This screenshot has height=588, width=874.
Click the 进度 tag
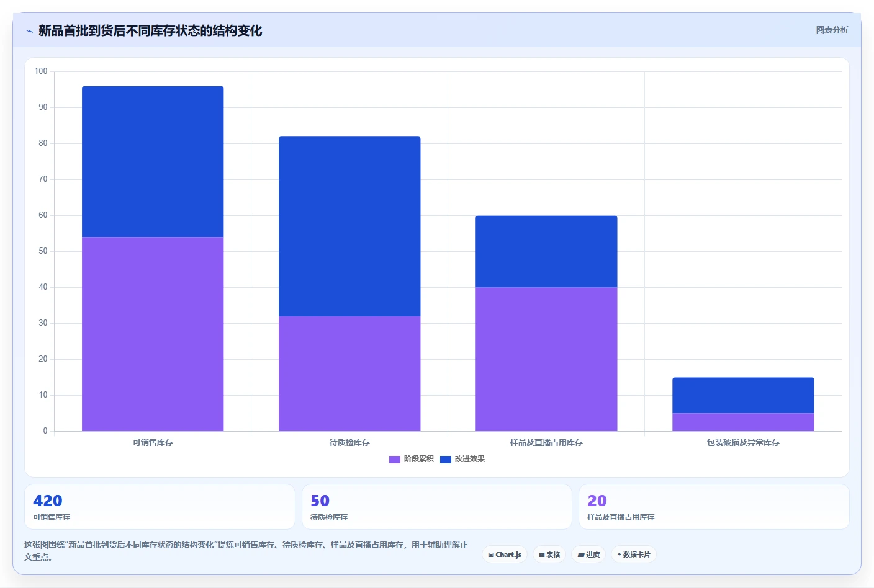click(588, 555)
